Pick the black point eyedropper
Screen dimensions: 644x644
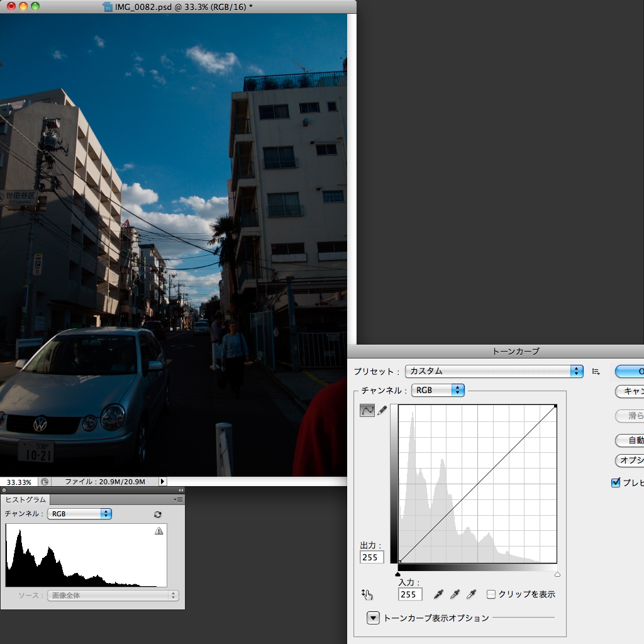[x=438, y=594]
